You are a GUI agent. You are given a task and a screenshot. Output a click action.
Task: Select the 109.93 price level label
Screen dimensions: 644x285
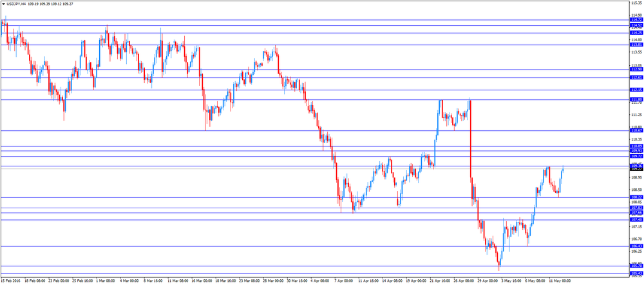(x=636, y=150)
